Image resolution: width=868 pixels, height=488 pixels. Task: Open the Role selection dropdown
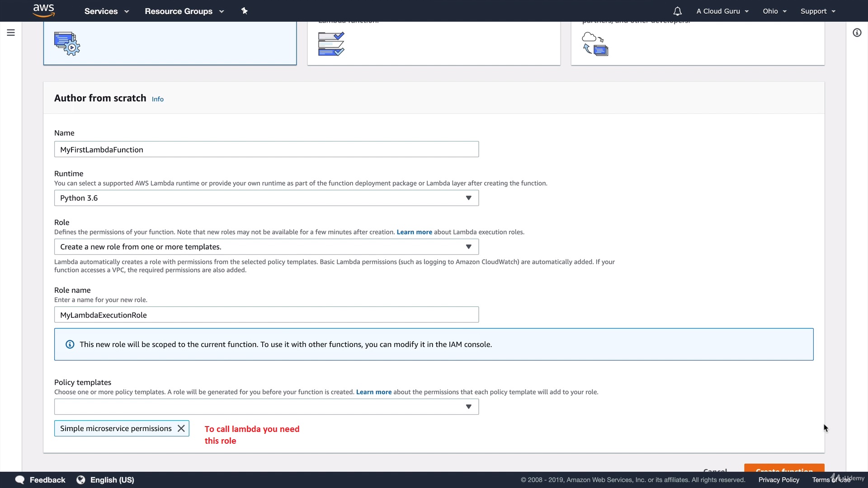click(468, 247)
